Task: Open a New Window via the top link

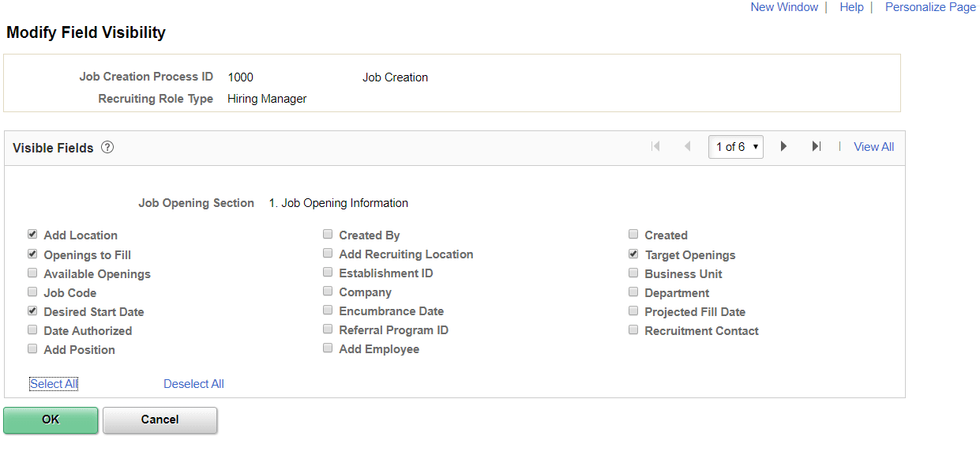Action: pyautogui.click(x=783, y=7)
